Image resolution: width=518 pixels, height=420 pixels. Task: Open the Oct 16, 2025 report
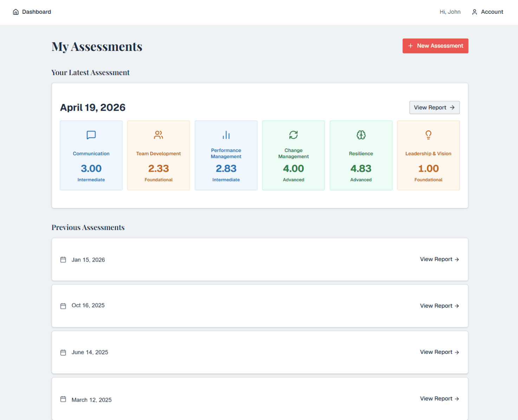[x=439, y=306]
